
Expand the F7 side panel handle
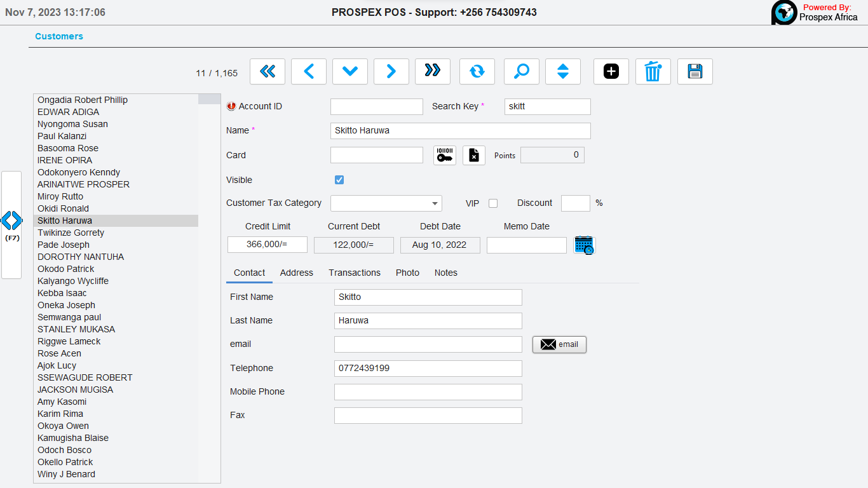(x=11, y=224)
